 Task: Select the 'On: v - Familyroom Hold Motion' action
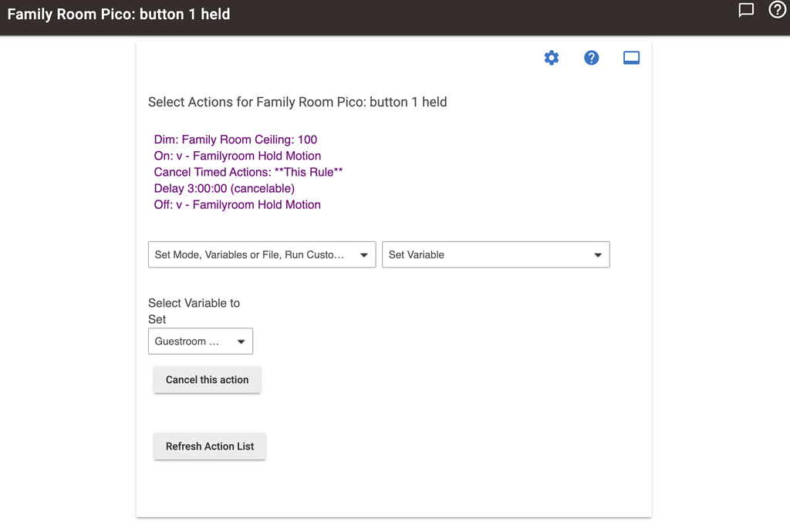[x=237, y=156]
